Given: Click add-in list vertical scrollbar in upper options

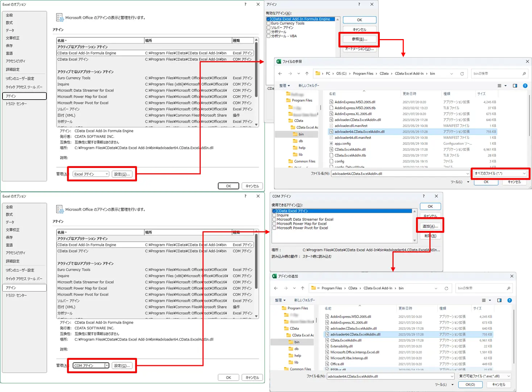Looking at the screenshot, I should click(x=256, y=82).
